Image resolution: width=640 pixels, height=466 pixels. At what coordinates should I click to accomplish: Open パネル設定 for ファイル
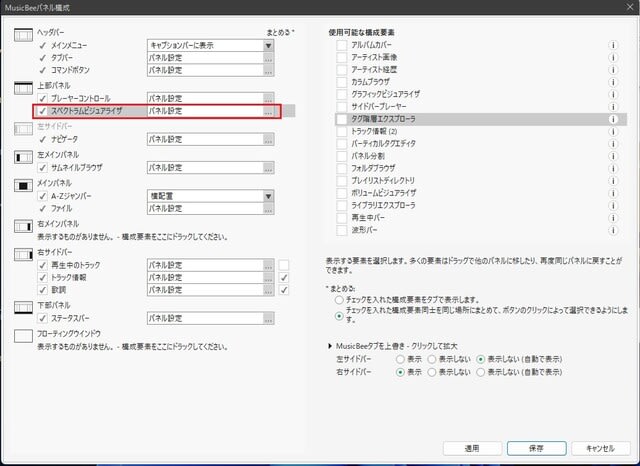tap(268, 209)
